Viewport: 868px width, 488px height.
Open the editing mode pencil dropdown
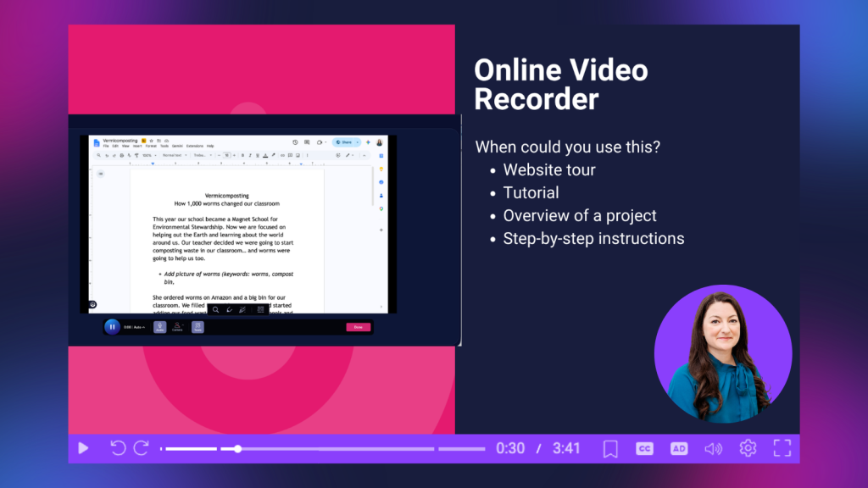point(350,156)
